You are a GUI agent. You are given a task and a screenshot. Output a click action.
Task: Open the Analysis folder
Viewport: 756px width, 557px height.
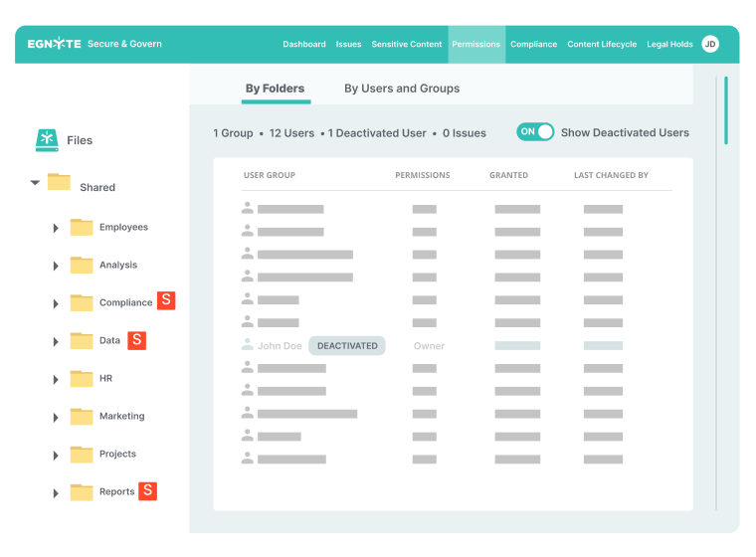pos(117,266)
